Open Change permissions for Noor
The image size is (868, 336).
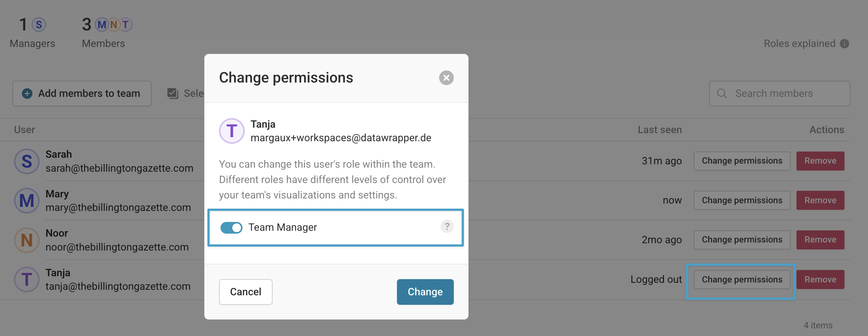point(742,240)
